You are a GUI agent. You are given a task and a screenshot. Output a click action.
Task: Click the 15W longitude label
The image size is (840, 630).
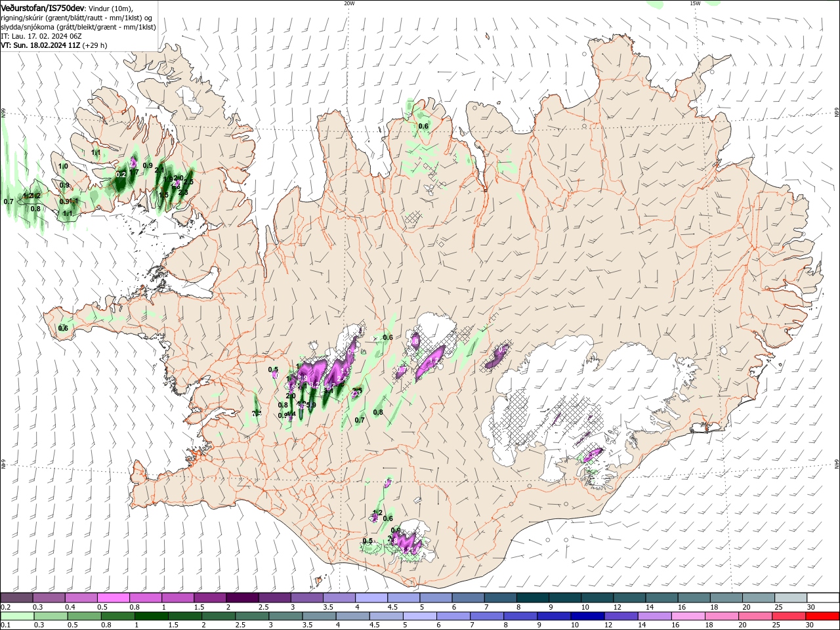[x=695, y=3]
